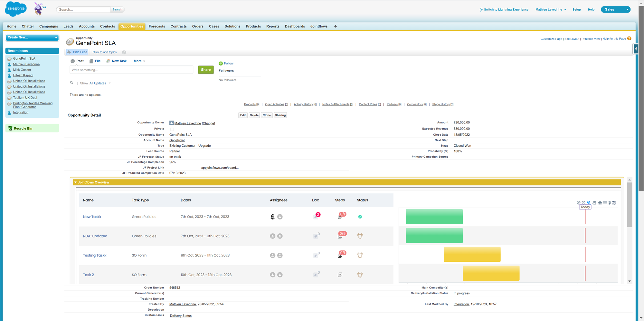Click the green Follow plus icon

[221, 63]
